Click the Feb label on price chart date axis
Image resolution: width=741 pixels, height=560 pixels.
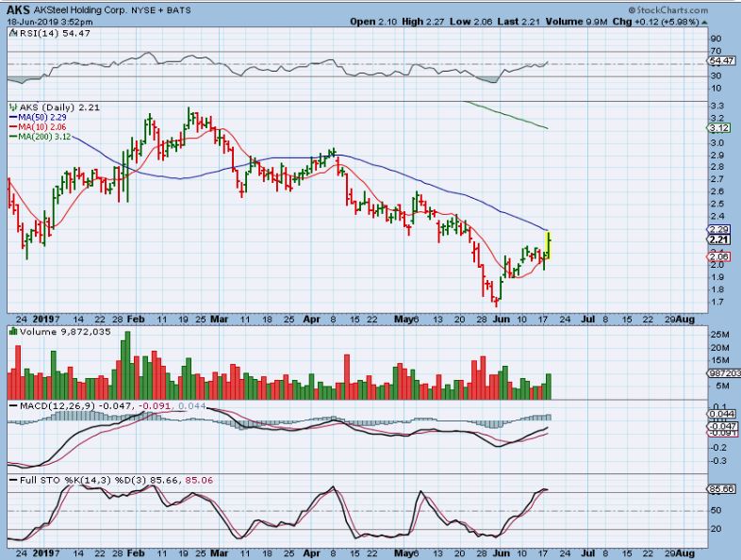136,320
